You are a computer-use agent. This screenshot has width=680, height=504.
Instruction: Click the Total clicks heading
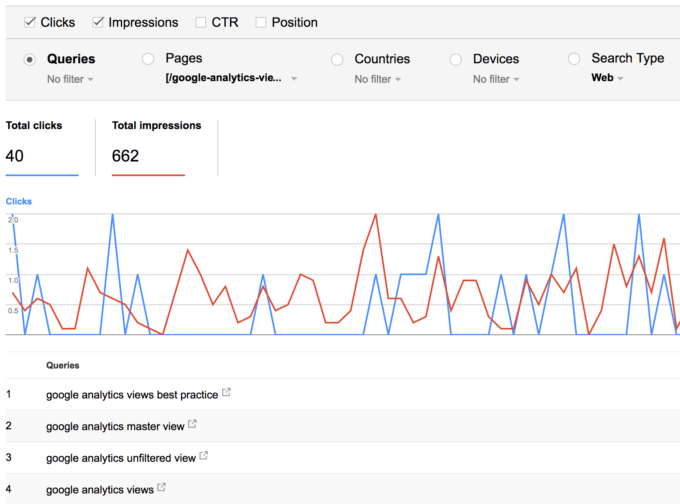34,126
